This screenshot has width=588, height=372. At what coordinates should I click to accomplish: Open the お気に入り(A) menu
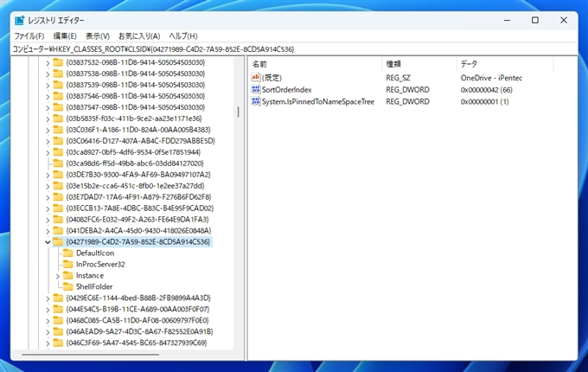pyautogui.click(x=139, y=36)
